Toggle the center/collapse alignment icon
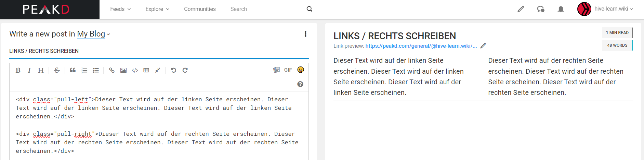 click(x=158, y=70)
